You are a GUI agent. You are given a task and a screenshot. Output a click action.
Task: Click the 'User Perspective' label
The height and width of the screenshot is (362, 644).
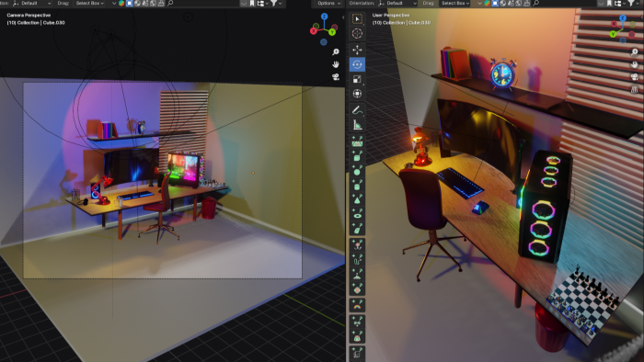391,16
